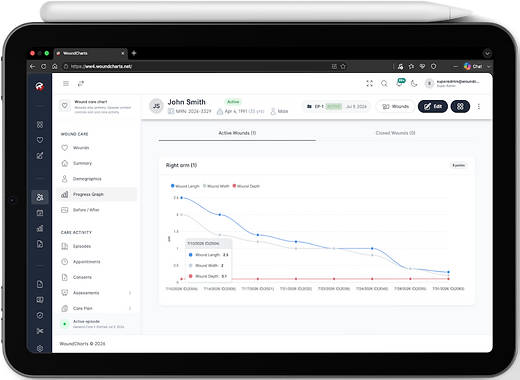
Task: Click the Edit patient button
Action: point(433,107)
